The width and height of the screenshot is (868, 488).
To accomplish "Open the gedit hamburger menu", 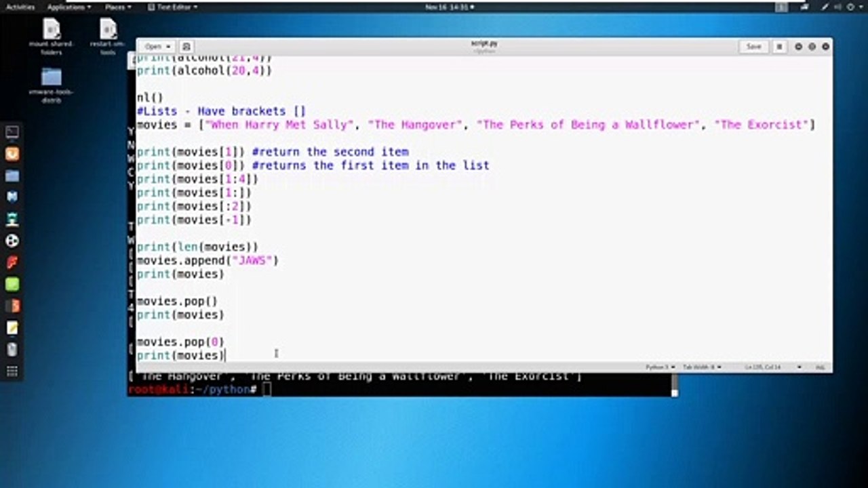I will click(780, 47).
